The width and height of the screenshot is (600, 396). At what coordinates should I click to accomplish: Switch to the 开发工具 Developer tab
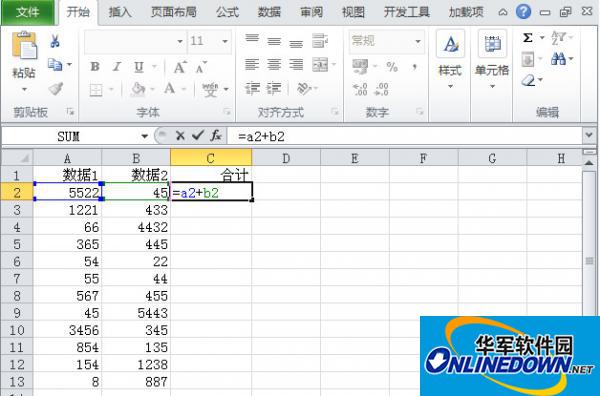(406, 12)
